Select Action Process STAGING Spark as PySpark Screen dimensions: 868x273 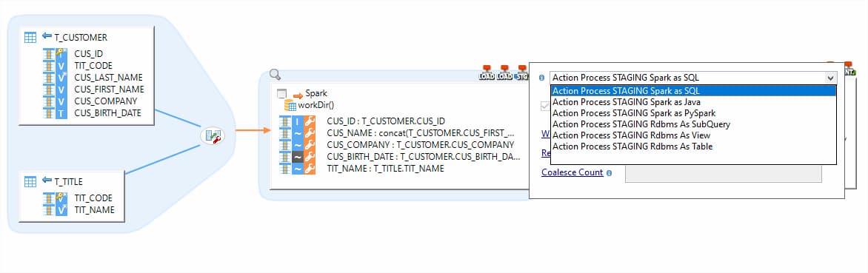(693, 113)
